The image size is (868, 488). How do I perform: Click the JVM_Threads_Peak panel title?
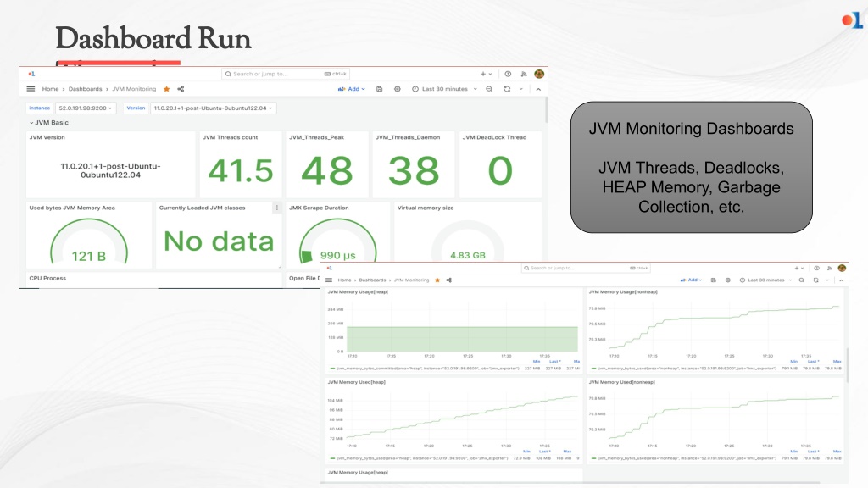(x=317, y=137)
